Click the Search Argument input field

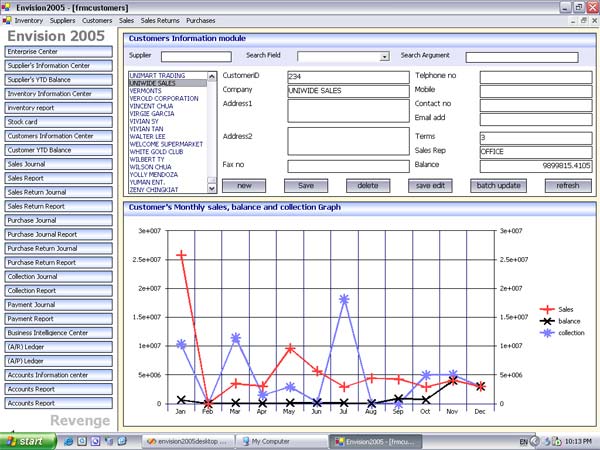pyautogui.click(x=514, y=57)
